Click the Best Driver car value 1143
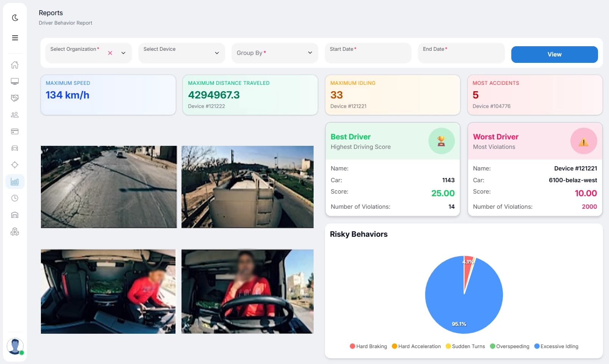 [x=448, y=180]
